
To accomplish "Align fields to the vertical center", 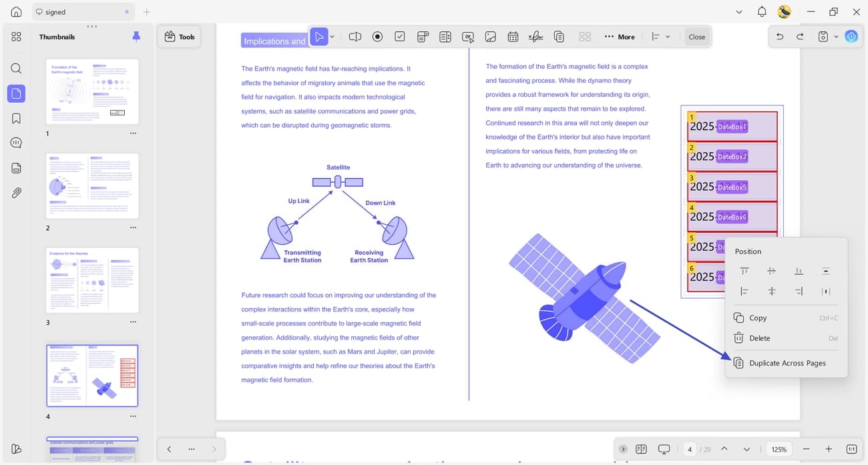I will [x=772, y=271].
